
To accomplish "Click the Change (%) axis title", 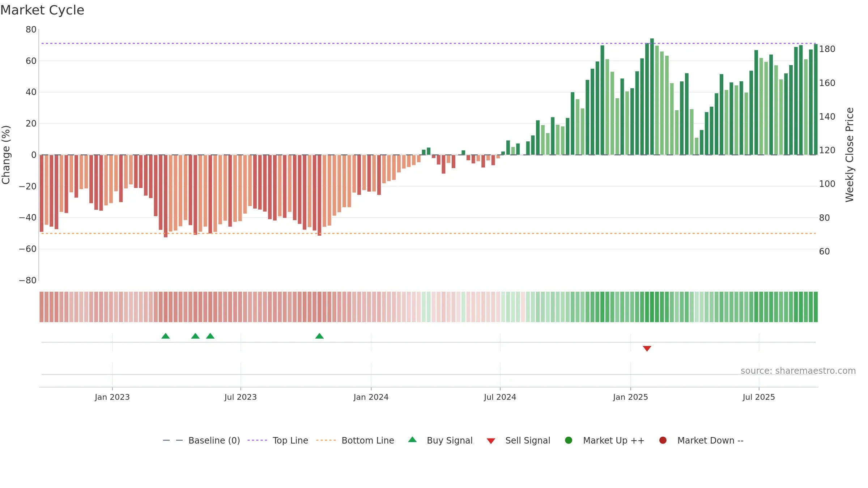I will click(6, 155).
